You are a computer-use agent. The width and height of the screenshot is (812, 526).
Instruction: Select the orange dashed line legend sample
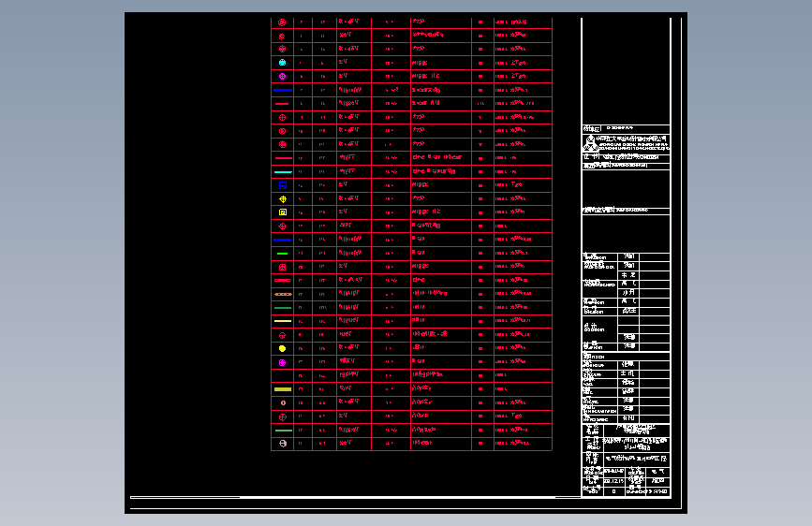(283, 294)
